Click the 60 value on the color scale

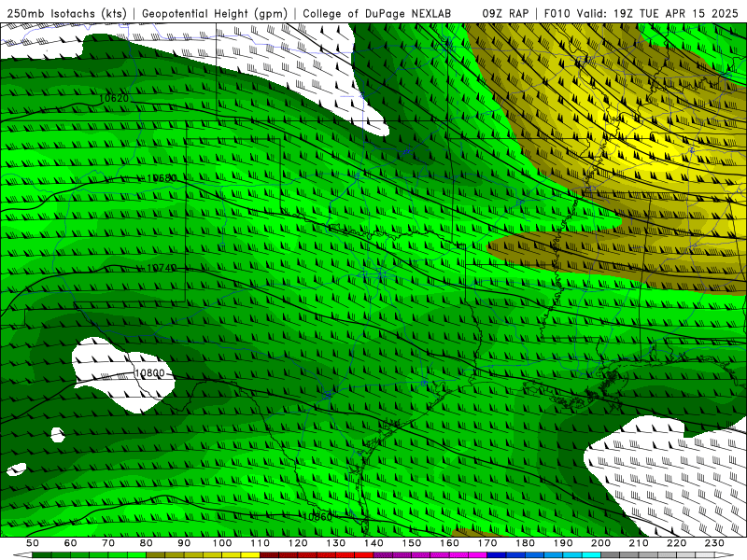pyautogui.click(x=70, y=543)
